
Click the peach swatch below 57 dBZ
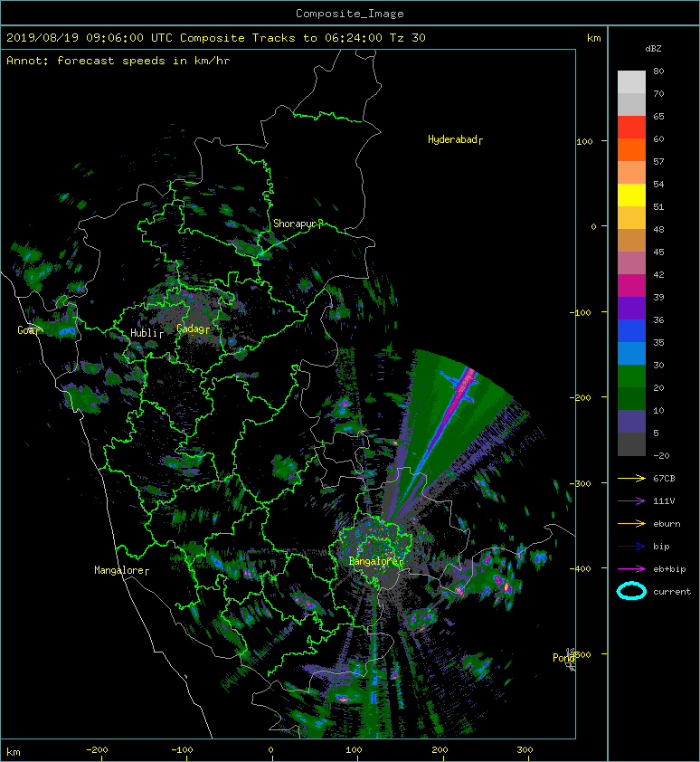point(631,172)
